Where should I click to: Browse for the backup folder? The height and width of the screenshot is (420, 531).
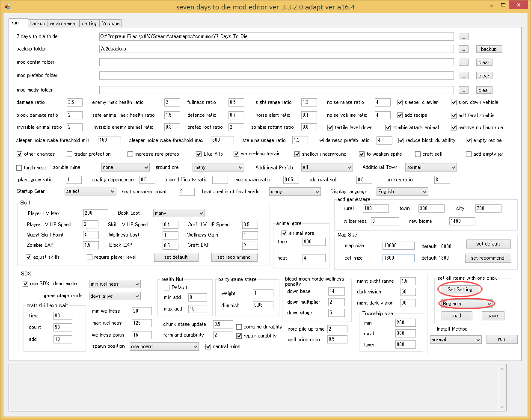tap(463, 49)
